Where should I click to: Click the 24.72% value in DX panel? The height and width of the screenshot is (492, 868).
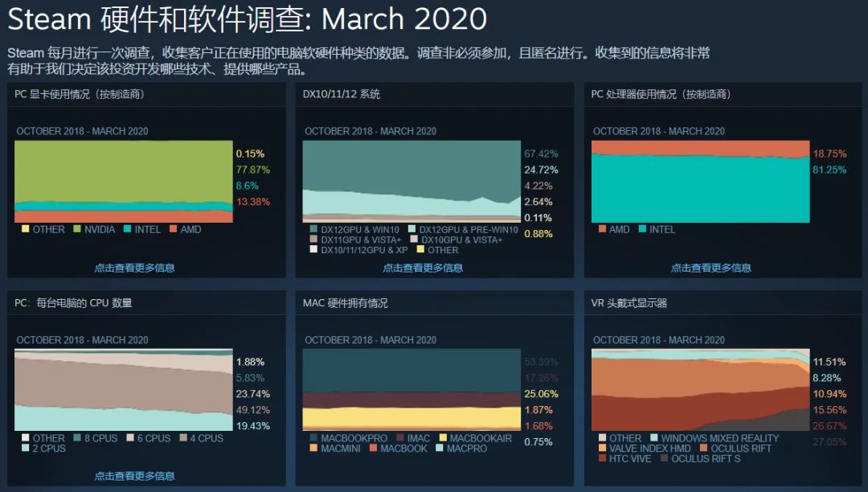(x=542, y=170)
